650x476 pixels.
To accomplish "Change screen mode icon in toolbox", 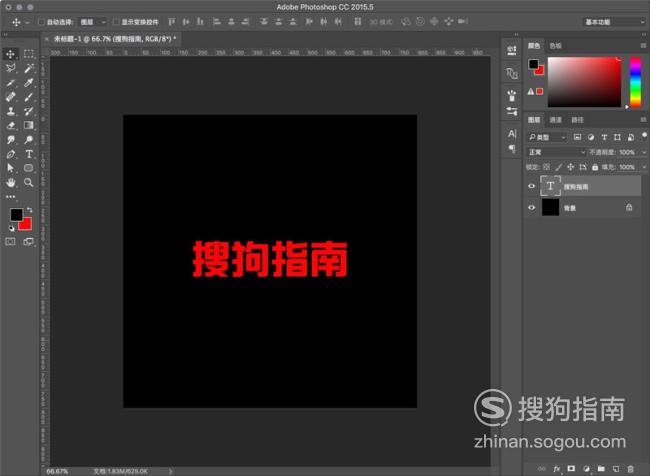I will click(29, 241).
